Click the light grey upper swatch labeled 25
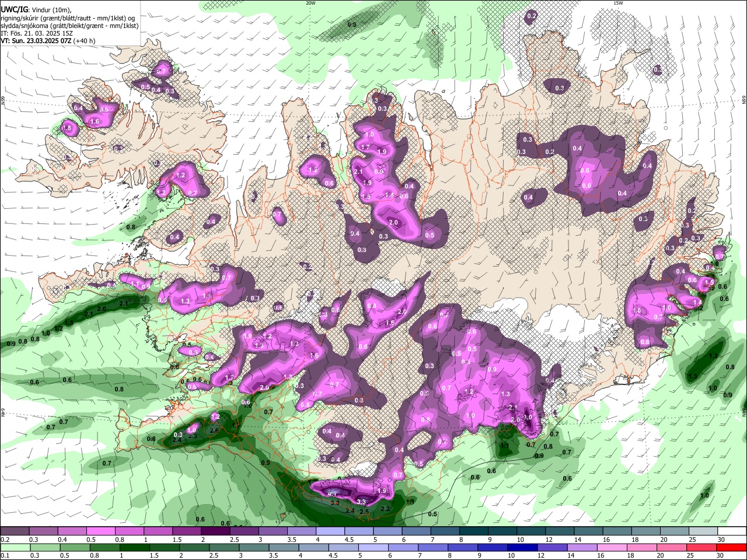The image size is (747, 560). [704, 531]
